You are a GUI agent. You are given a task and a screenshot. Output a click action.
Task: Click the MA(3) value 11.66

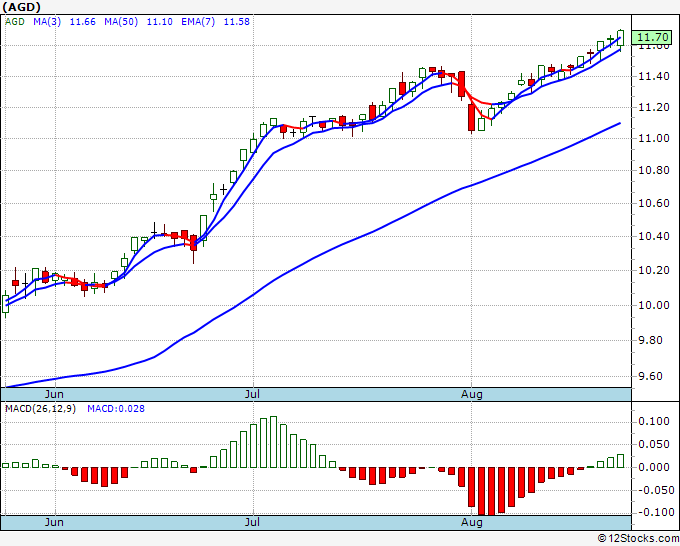83,22
